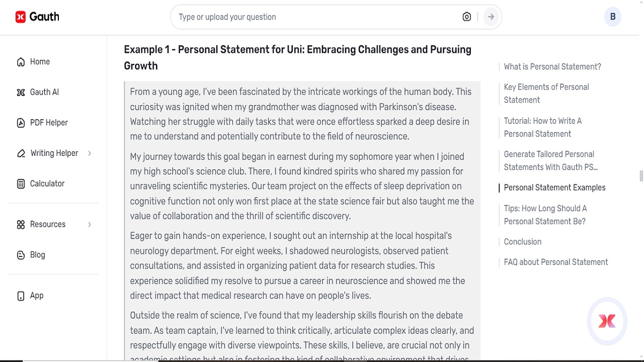The width and height of the screenshot is (644, 362).
Task: Select Personal Statement Examples in the outline
Action: pyautogui.click(x=554, y=187)
